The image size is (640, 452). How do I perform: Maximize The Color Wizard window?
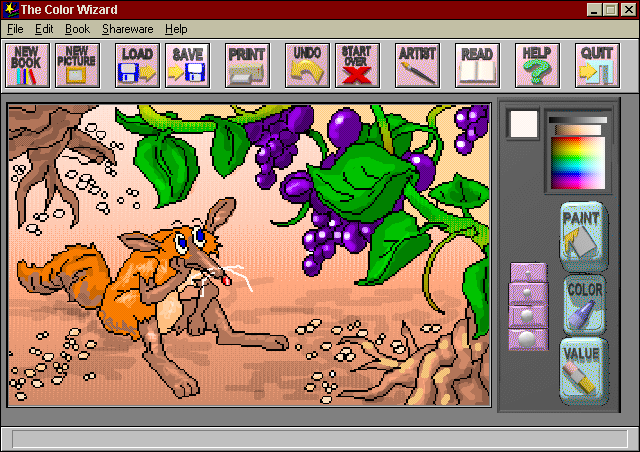click(x=610, y=9)
